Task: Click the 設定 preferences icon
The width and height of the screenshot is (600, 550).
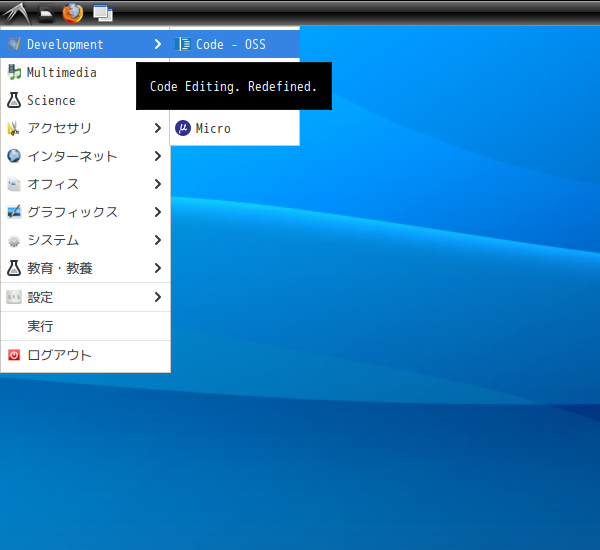Action: tap(14, 297)
